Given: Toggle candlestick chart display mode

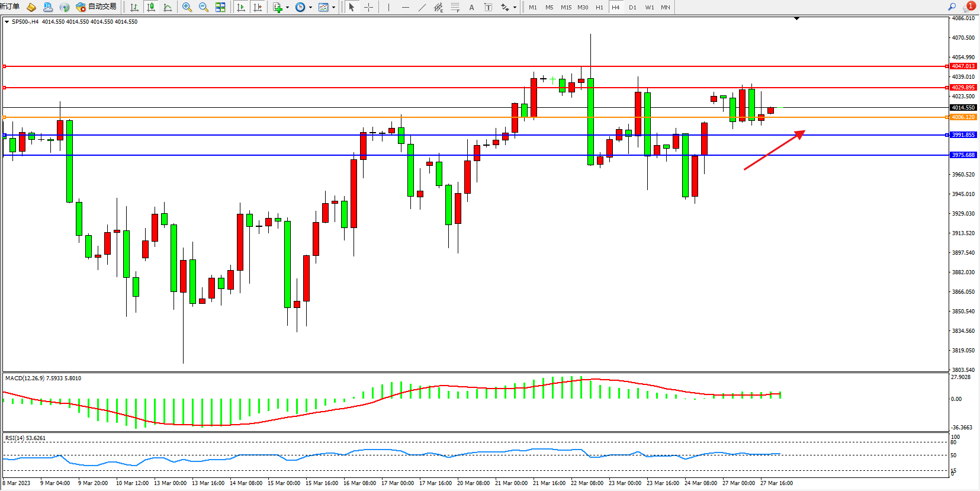Looking at the screenshot, I should click(151, 7).
